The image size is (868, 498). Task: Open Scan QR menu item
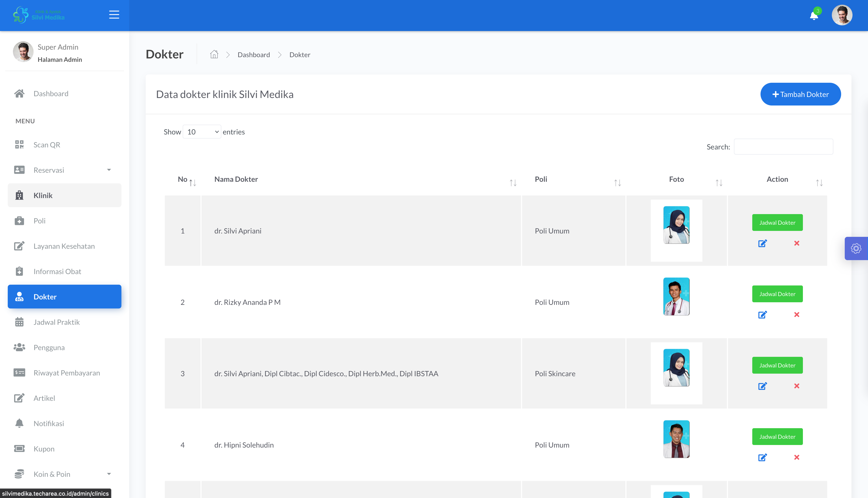(x=64, y=144)
